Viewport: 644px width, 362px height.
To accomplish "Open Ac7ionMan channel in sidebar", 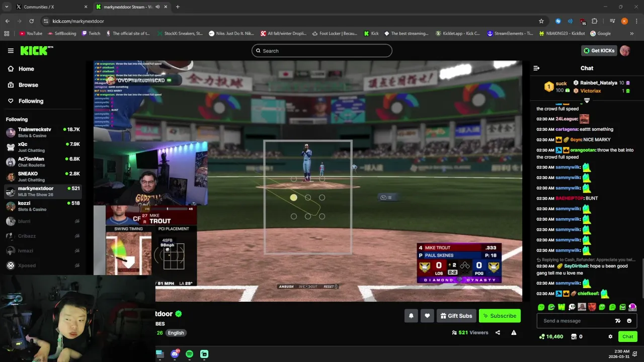I will pyautogui.click(x=42, y=161).
